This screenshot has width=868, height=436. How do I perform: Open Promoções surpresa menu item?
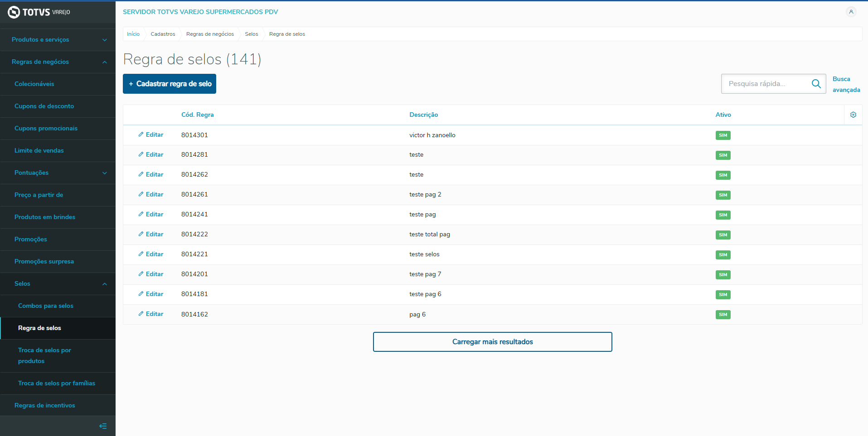pos(58,262)
